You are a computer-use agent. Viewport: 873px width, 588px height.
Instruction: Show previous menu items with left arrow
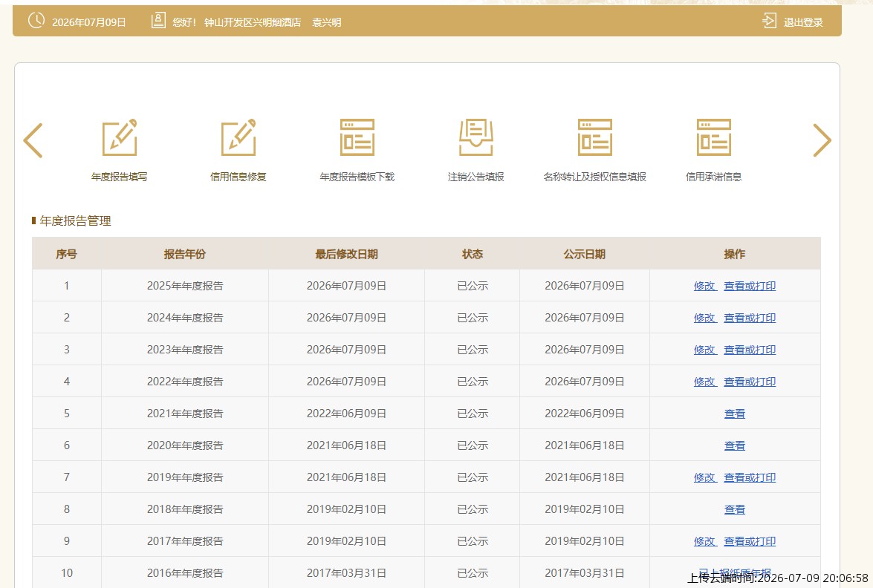[x=33, y=140]
